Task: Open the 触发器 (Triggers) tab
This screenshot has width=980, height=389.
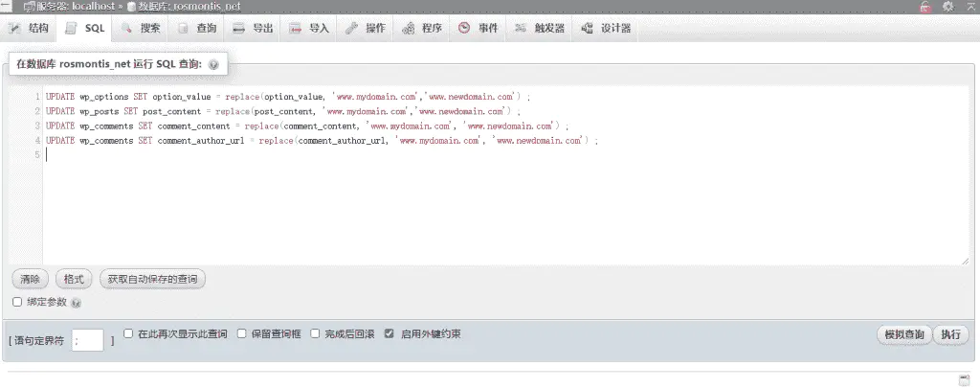Action: point(540,28)
